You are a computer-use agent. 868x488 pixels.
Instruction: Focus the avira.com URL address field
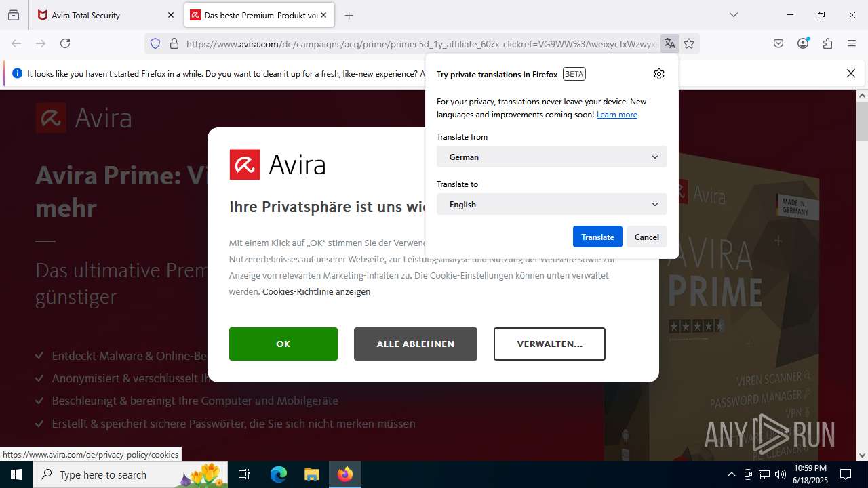click(x=420, y=44)
